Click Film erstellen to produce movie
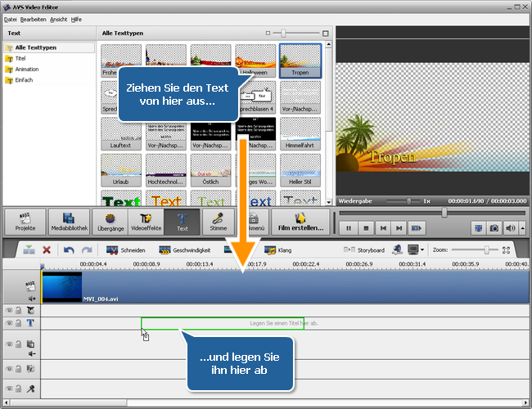Image resolution: width=532 pixels, height=409 pixels. (x=300, y=222)
